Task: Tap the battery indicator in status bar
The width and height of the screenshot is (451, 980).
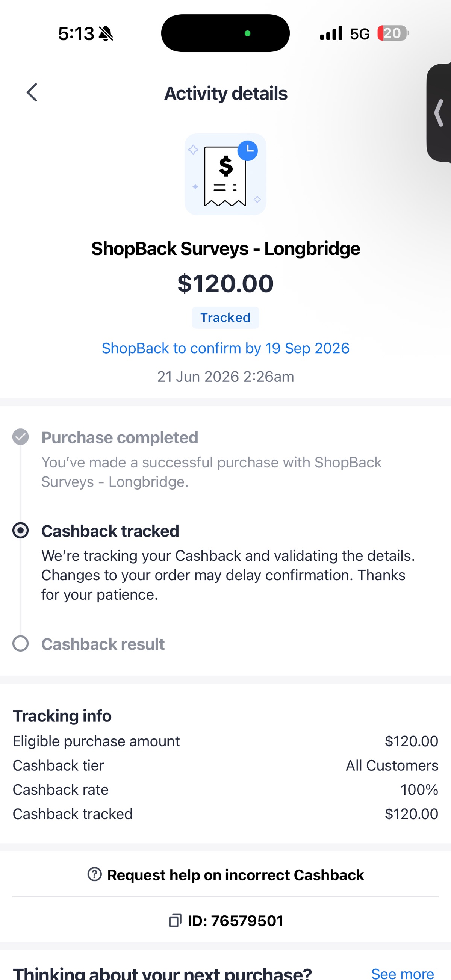Action: point(393,33)
